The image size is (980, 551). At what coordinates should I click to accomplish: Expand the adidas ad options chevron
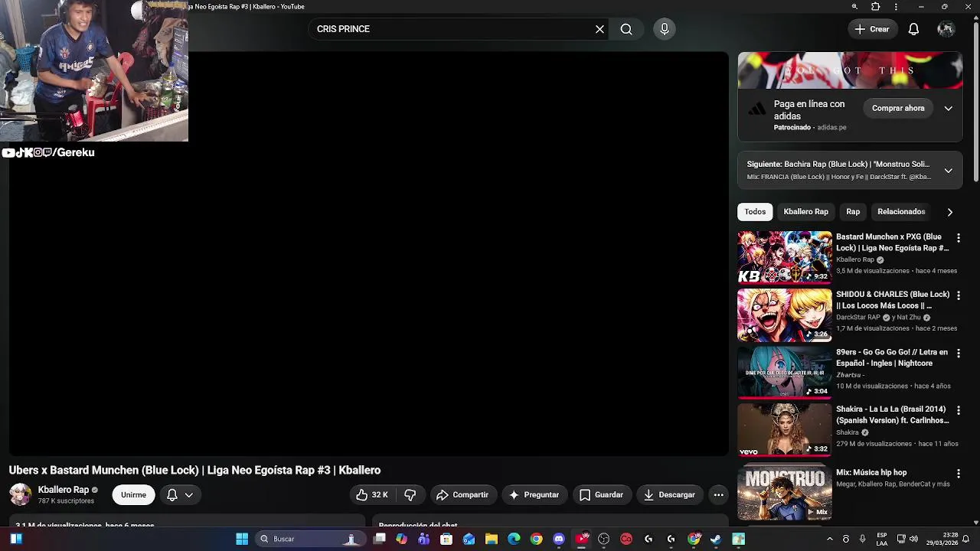tap(948, 108)
